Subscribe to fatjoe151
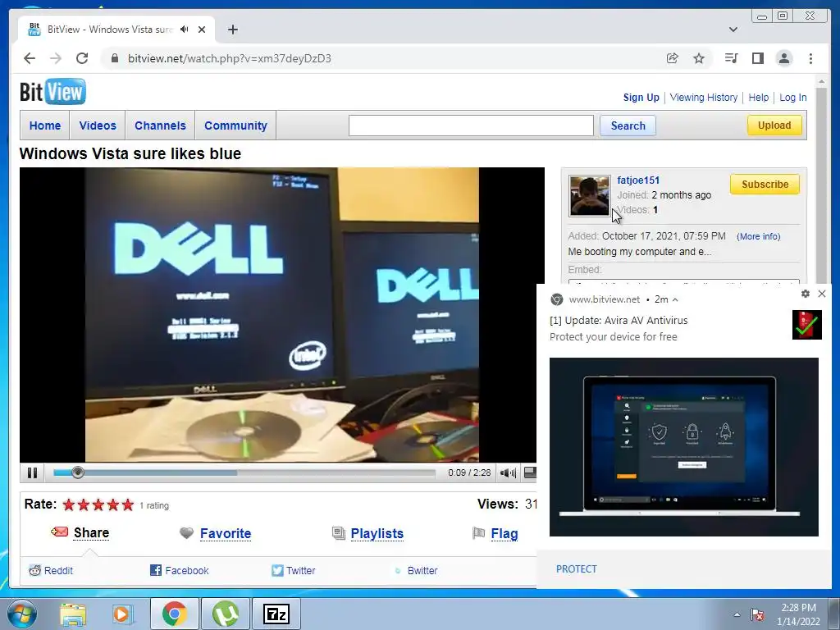 [765, 185]
